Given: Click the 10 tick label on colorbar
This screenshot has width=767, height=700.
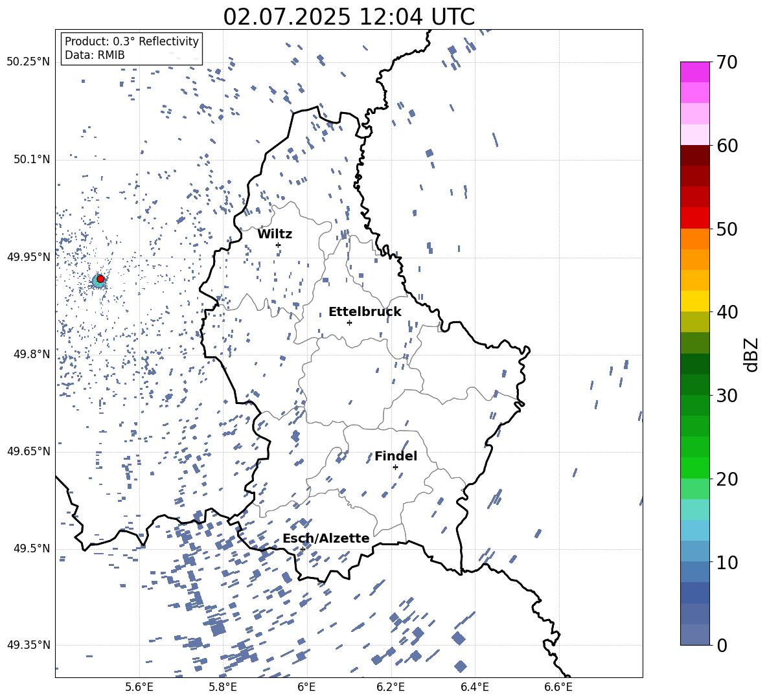Looking at the screenshot, I should [727, 562].
